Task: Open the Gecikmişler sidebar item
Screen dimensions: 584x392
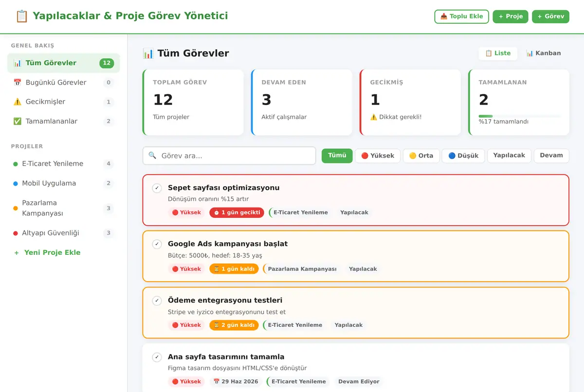Action: coord(64,102)
